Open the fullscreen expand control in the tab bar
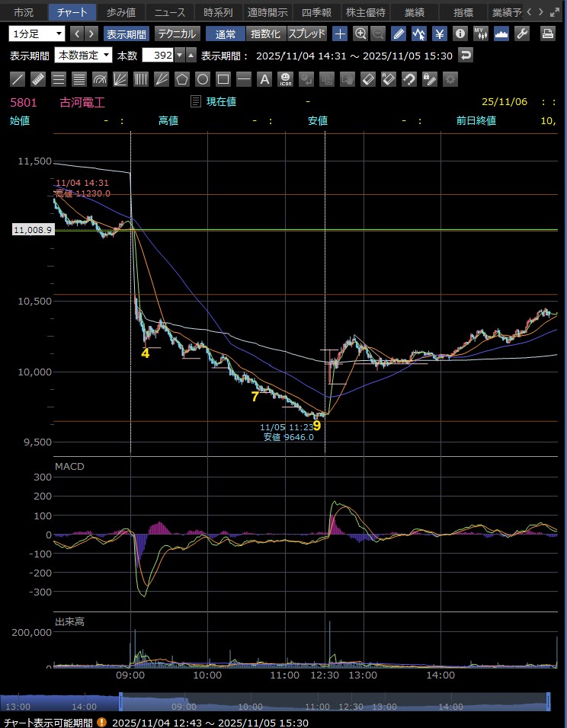The height and width of the screenshot is (728, 567). point(554,12)
